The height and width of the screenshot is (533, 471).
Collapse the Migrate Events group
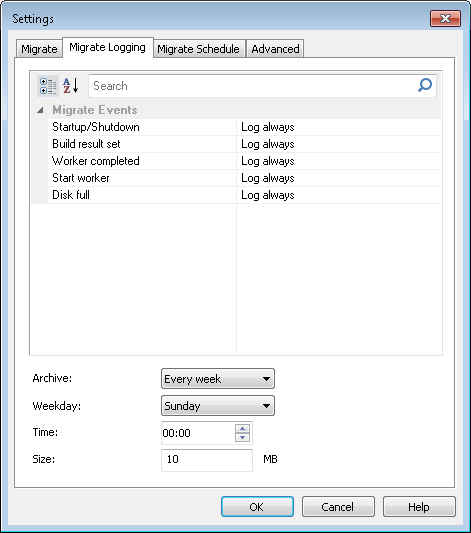click(40, 110)
